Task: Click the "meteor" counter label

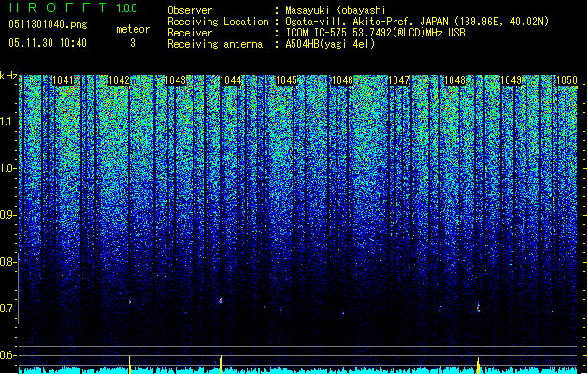Action: (133, 29)
